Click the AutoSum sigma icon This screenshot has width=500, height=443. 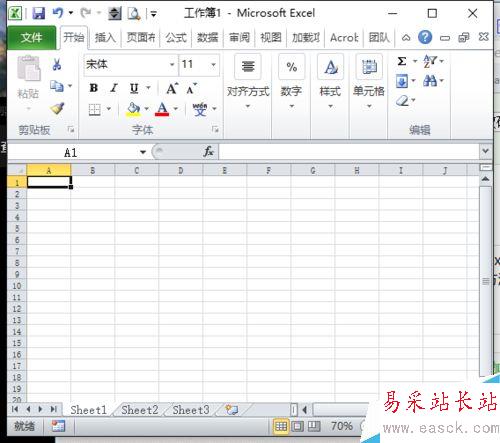(402, 61)
